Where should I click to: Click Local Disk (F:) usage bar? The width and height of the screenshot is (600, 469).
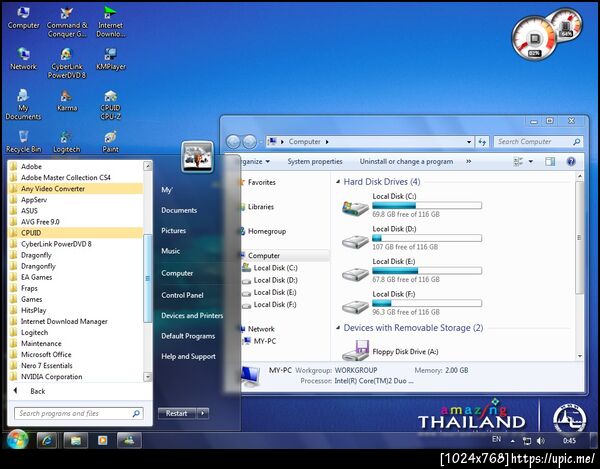(427, 303)
